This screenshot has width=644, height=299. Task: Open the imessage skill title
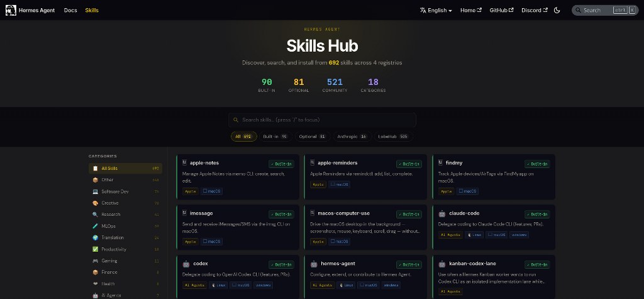[201, 213]
